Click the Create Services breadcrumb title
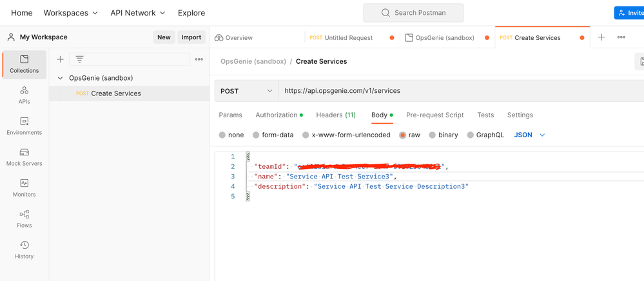The image size is (644, 281). click(x=322, y=62)
